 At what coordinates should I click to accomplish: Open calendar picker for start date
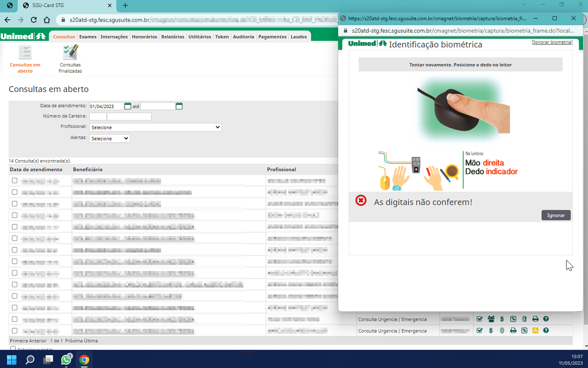coord(128,106)
